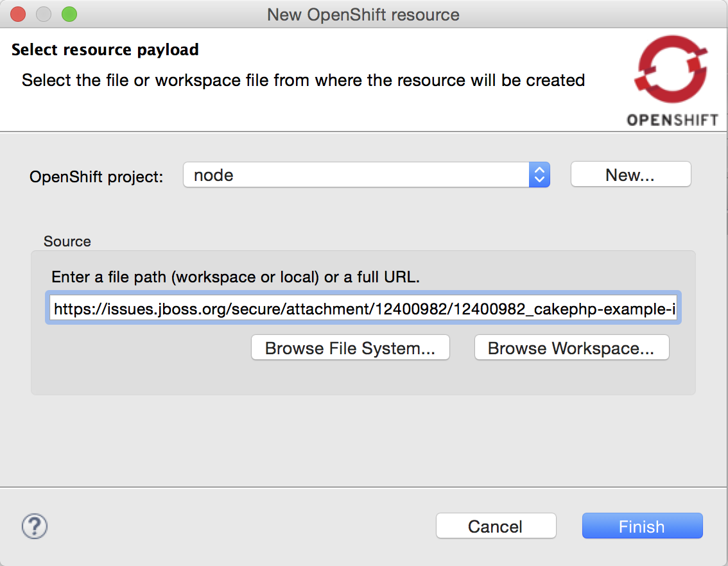
Task: Click the "New OpenShift resource" title bar text
Action: pyautogui.click(x=363, y=15)
